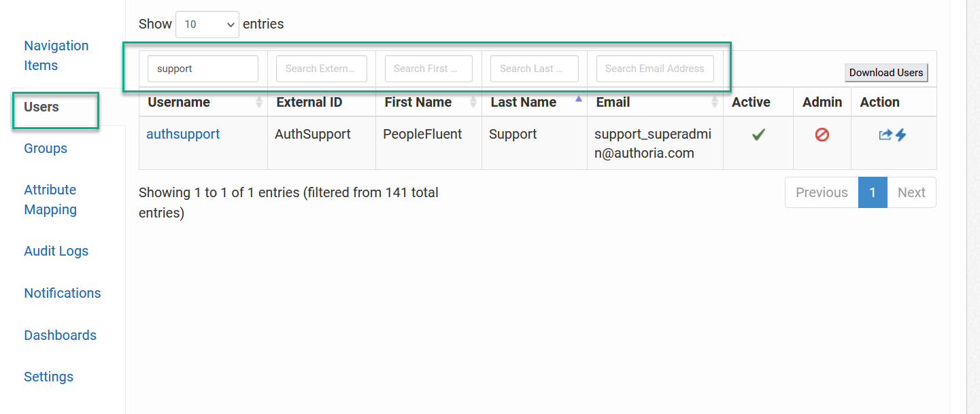980x414 pixels.
Task: Click the green Active checkmark for authsupport
Action: tap(758, 135)
